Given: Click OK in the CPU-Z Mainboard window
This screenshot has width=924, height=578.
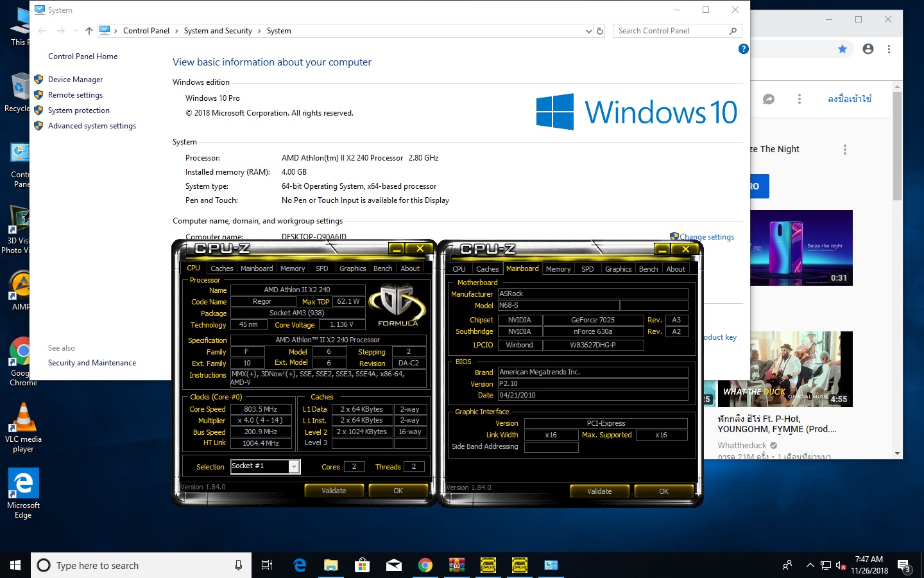Looking at the screenshot, I should (663, 491).
